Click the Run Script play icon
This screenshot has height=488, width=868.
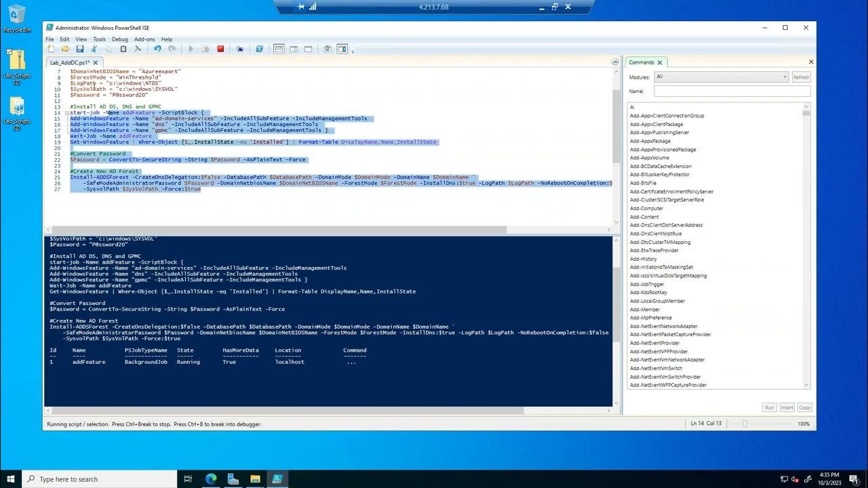[191, 49]
